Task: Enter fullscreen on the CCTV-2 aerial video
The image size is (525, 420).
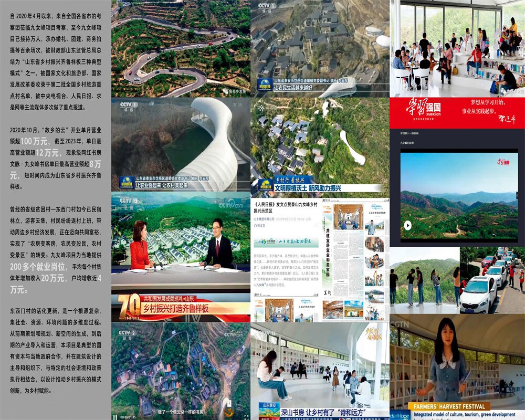Action: pyautogui.click(x=245, y=417)
